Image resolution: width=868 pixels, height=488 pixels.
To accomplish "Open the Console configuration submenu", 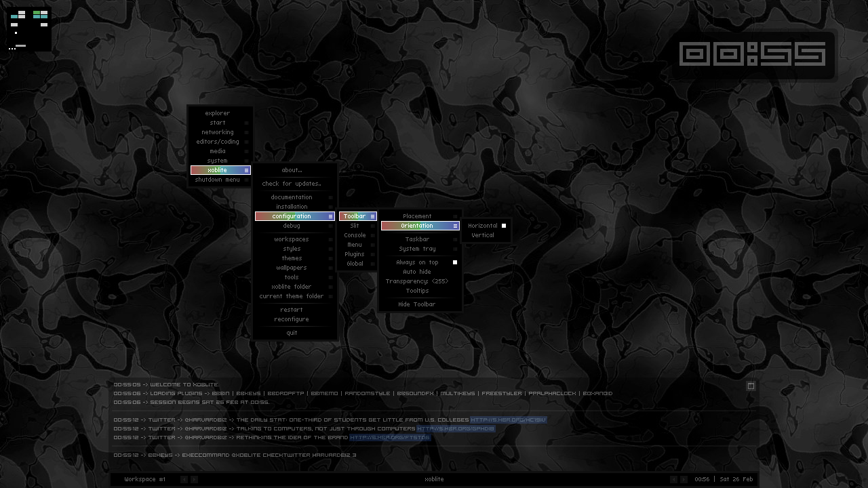I will pyautogui.click(x=357, y=235).
